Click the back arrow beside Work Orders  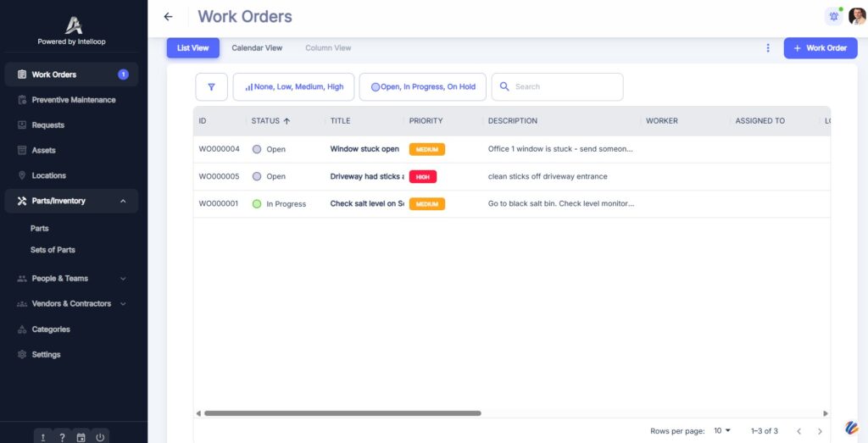168,17
